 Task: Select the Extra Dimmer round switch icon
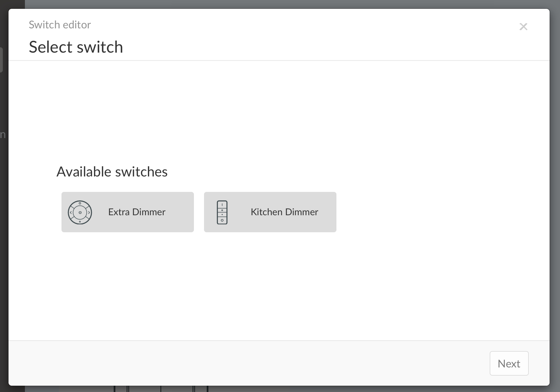(80, 212)
